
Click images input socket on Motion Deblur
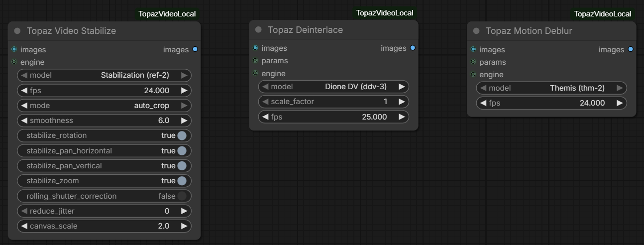(473, 49)
